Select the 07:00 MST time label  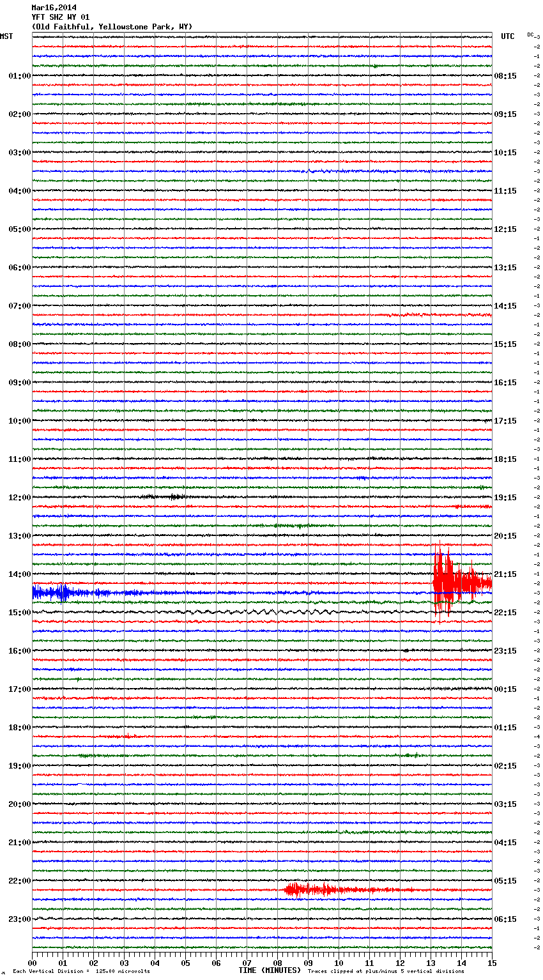coord(19,306)
